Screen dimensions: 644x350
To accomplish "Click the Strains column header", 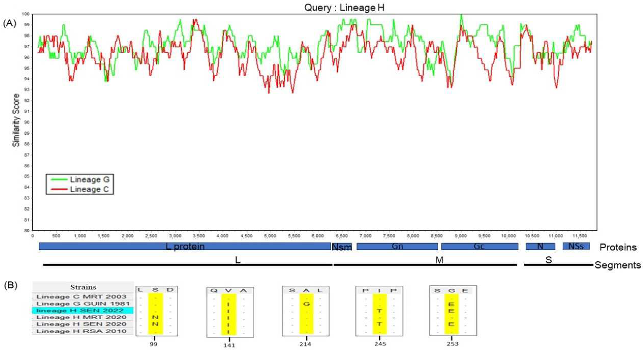I will [x=83, y=287].
